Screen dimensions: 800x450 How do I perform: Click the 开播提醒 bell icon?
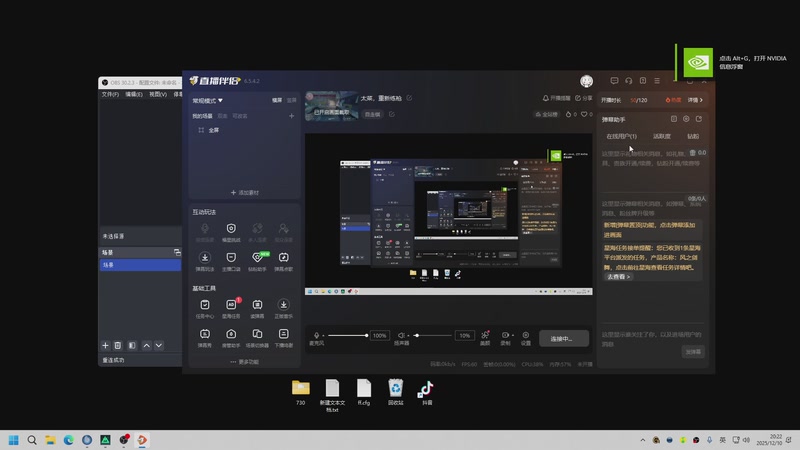545,98
